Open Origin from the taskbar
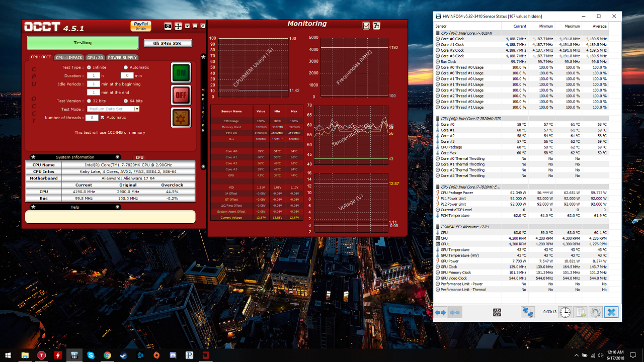This screenshot has height=362, width=644. tap(156, 355)
